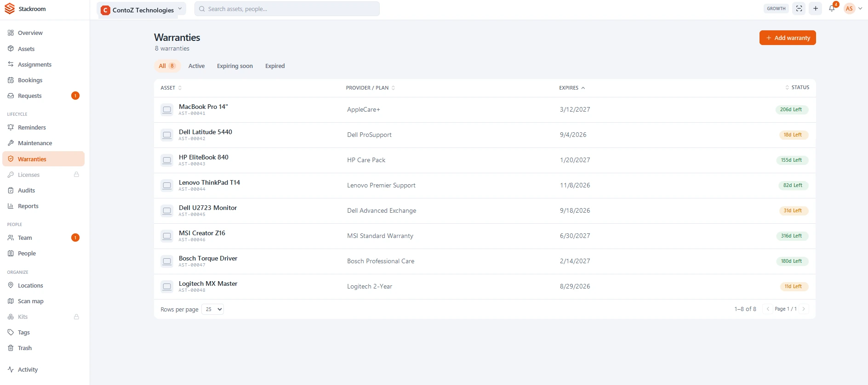
Task: Click the Lenovo Premier Support cell
Action: click(381, 185)
